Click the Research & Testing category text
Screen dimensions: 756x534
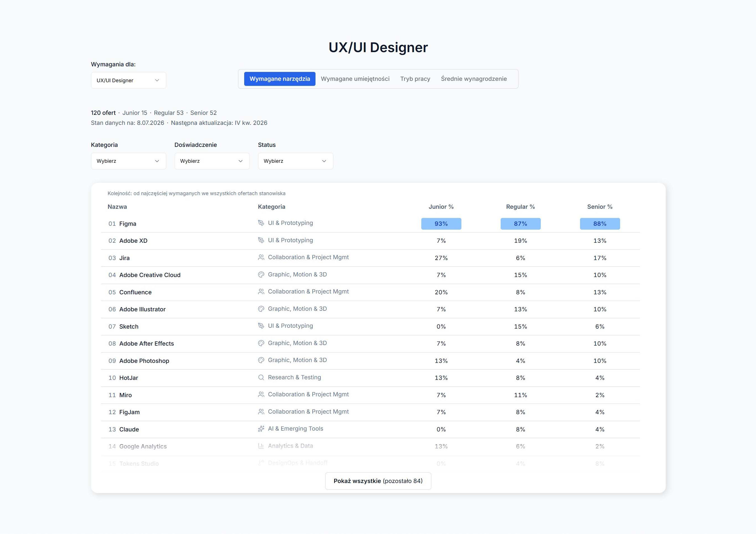coord(294,377)
